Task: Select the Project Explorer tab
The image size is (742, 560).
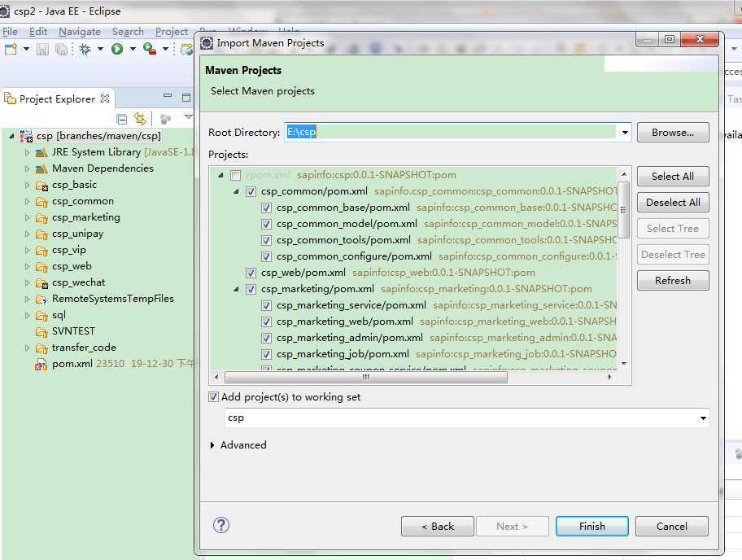Action: tap(57, 98)
